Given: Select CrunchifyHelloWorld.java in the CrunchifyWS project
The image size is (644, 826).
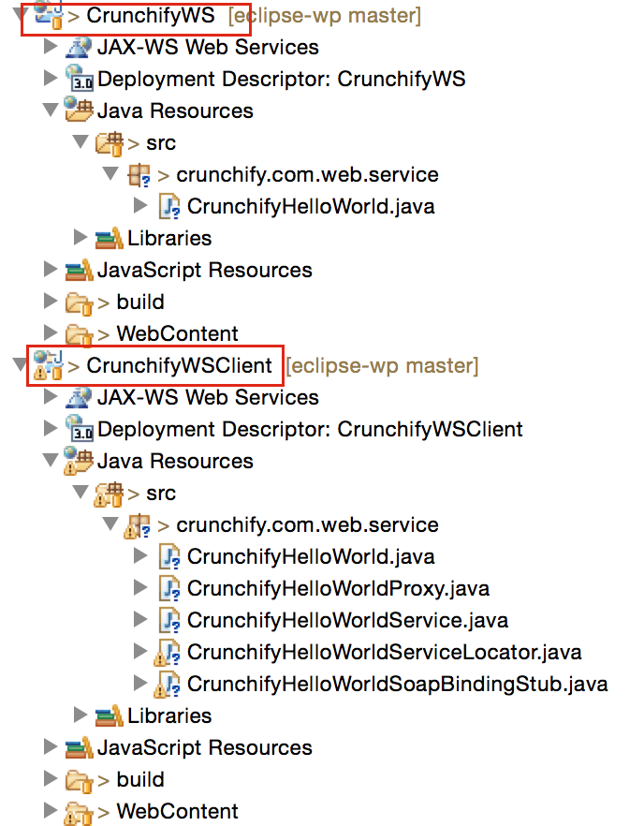Looking at the screenshot, I should pos(310,206).
